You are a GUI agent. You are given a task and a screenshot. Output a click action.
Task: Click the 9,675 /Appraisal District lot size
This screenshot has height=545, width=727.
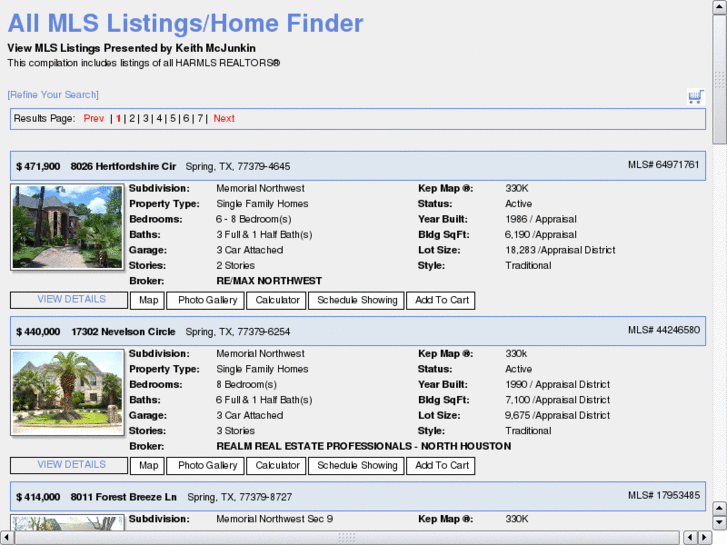(x=557, y=415)
